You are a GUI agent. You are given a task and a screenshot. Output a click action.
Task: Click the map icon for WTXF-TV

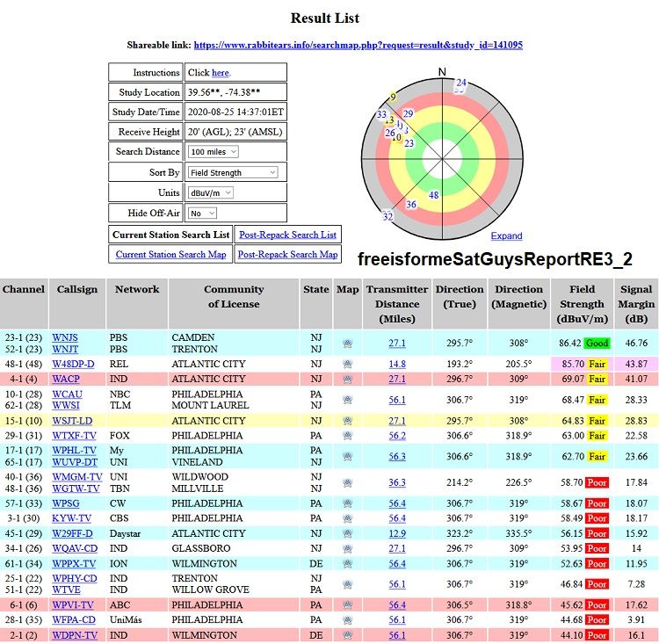click(347, 436)
